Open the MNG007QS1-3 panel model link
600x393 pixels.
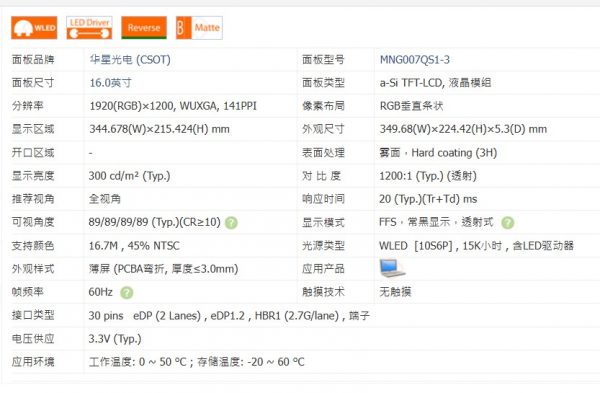pyautogui.click(x=414, y=60)
